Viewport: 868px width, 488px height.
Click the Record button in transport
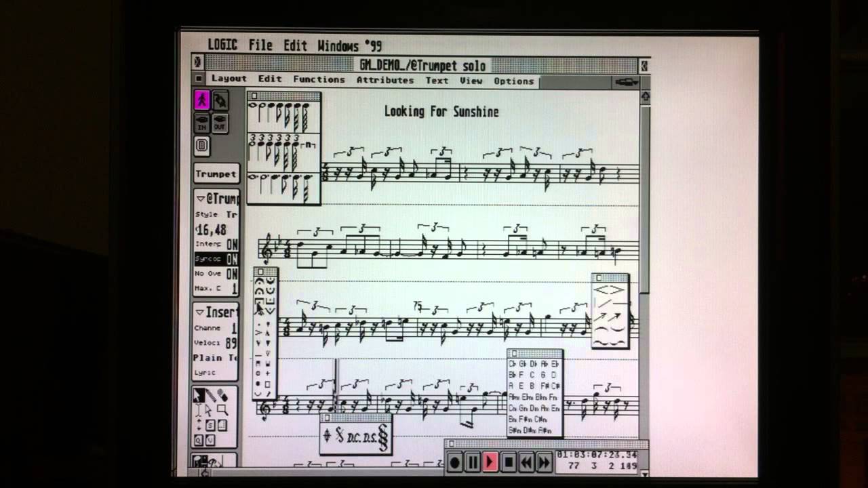pos(454,463)
